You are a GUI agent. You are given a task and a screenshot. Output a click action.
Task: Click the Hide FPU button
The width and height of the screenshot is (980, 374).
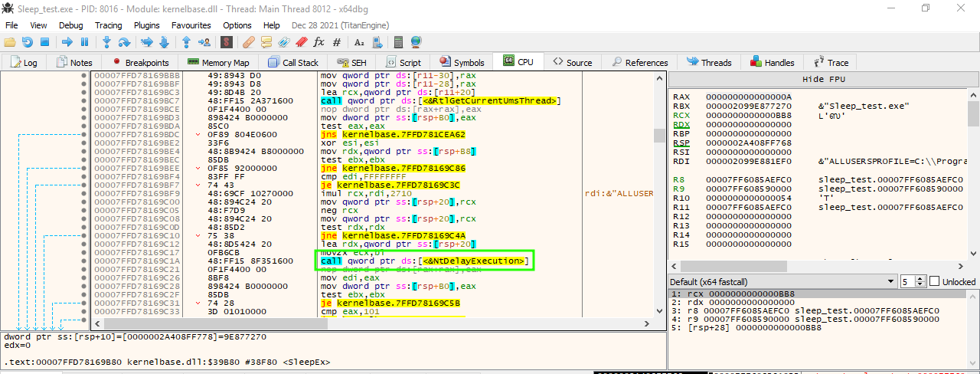pos(824,79)
